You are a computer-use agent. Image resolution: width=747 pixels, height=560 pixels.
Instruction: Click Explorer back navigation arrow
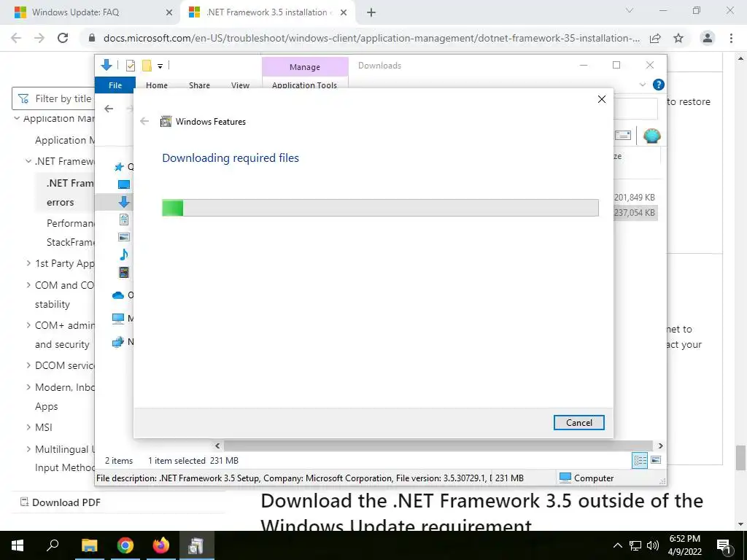pos(109,109)
